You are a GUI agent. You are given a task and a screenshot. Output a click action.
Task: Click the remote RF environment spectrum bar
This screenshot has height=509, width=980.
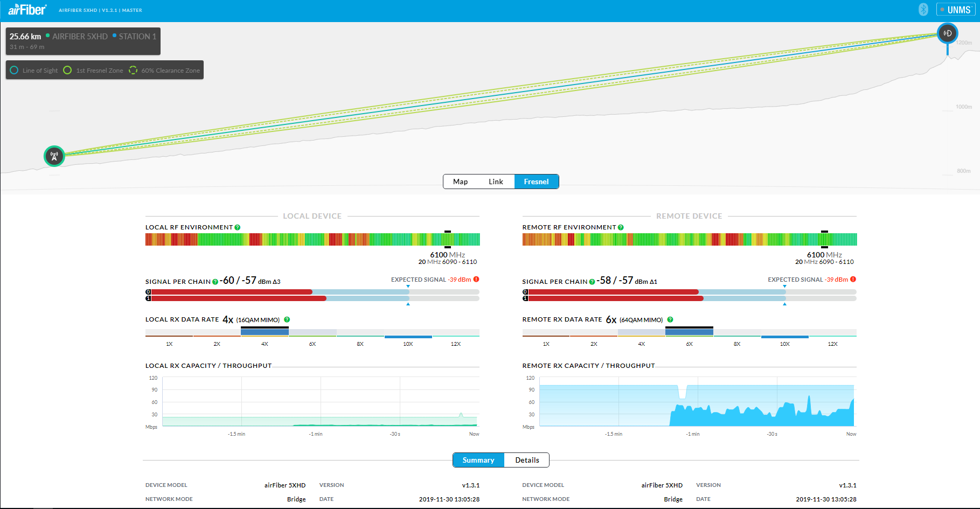pos(690,239)
